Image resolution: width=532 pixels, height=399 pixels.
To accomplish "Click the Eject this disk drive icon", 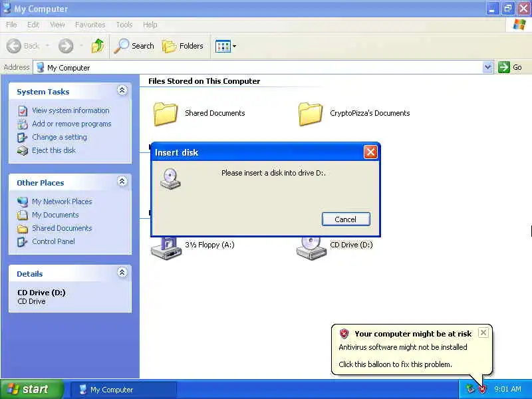I will [23, 151].
